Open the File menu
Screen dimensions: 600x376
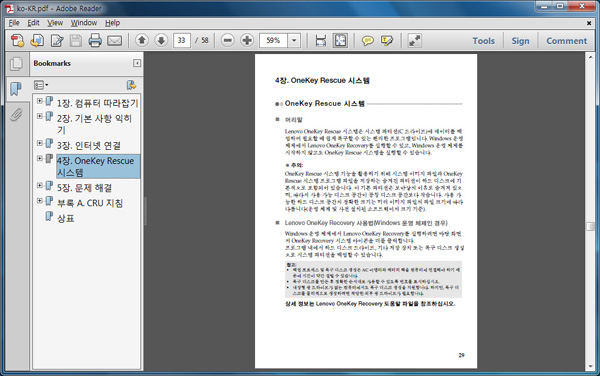(x=14, y=23)
